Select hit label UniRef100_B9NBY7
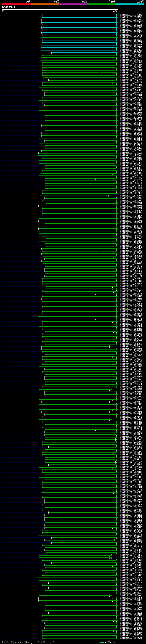 (131, 80)
